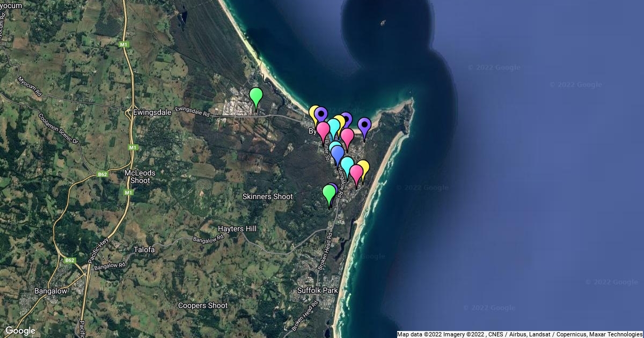This screenshot has width=644, height=338.
Task: Click the pink pin beside Butler St
Action: pyautogui.click(x=323, y=130)
